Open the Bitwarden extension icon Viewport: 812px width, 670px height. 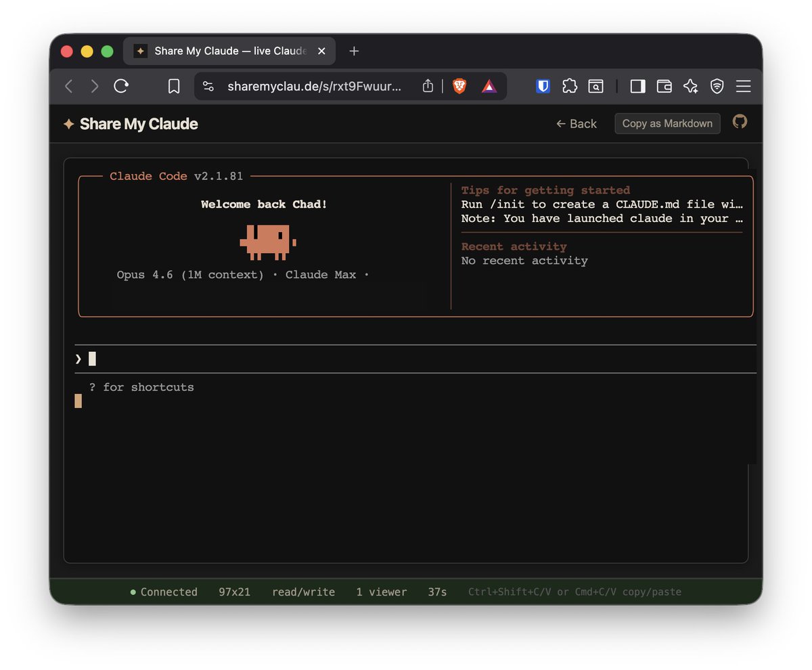coord(543,86)
